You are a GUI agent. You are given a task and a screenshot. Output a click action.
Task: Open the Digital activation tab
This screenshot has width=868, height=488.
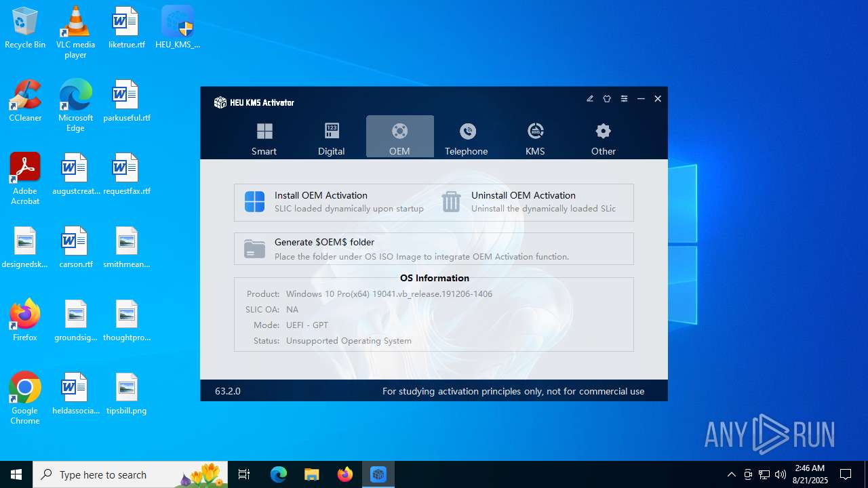332,138
